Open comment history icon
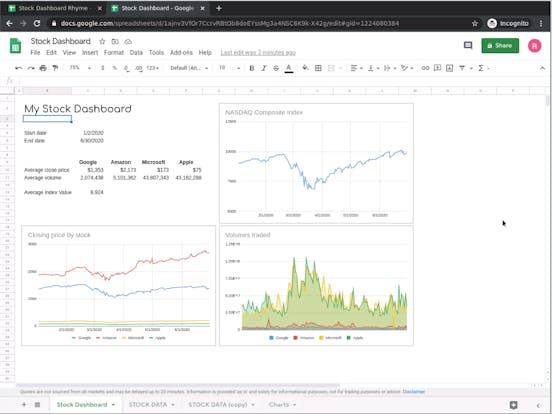 (x=468, y=45)
